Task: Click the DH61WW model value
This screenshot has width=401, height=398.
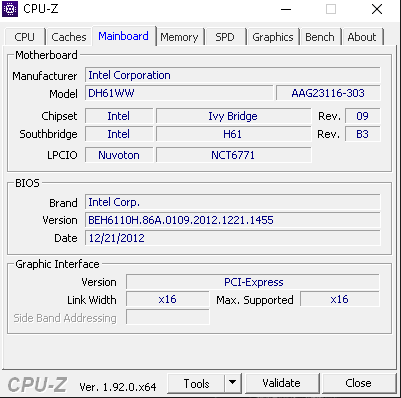Action: tap(179, 93)
